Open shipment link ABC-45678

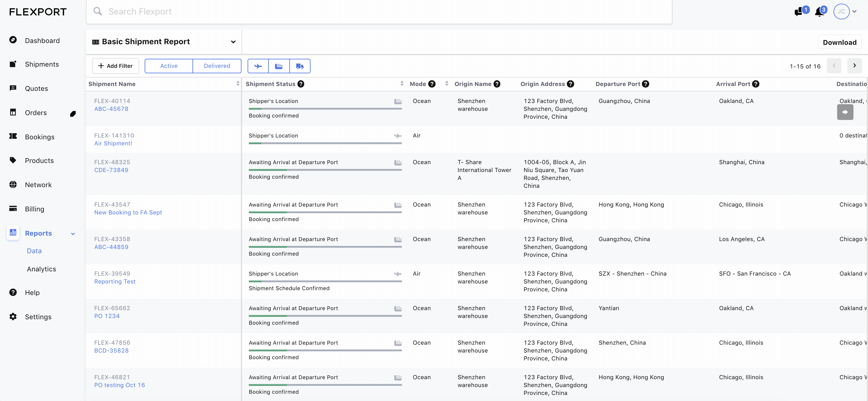[111, 109]
